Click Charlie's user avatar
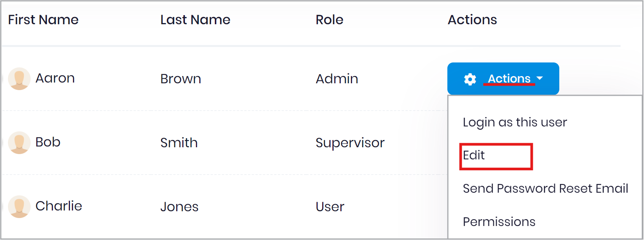Screen dimensions: 644x240 coord(19,207)
